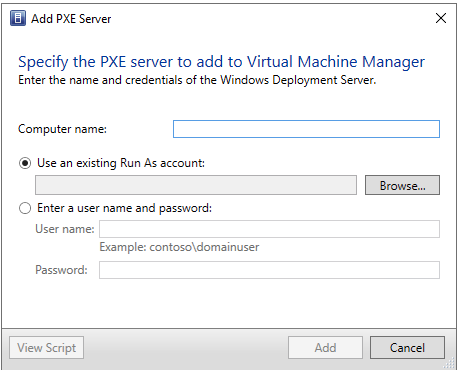The image size is (457, 370).
Task: Click the 'Example: contoso\domainuser' hint text
Action: 179,247
